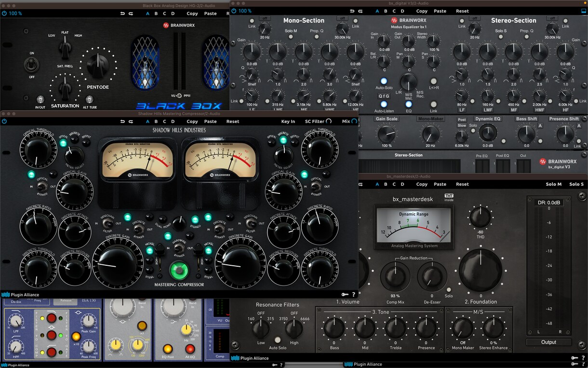
Task: Toggle the ALT TUBE button on Black Box
Action: pyautogui.click(x=89, y=99)
